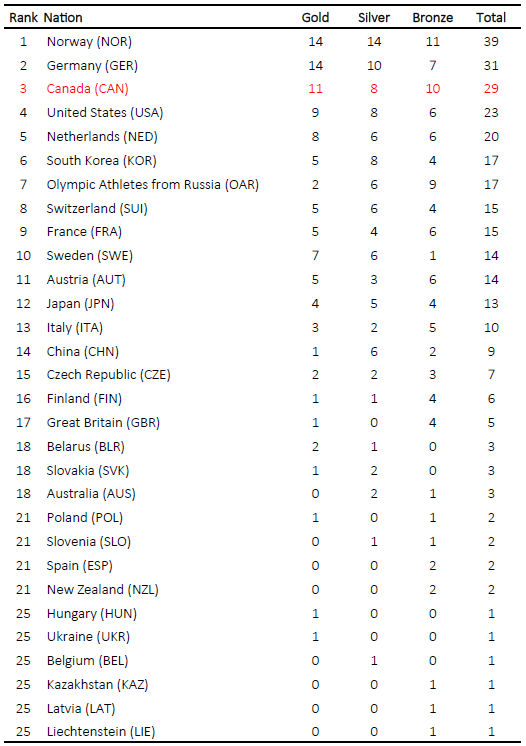Click the Rank column header

coord(23,18)
